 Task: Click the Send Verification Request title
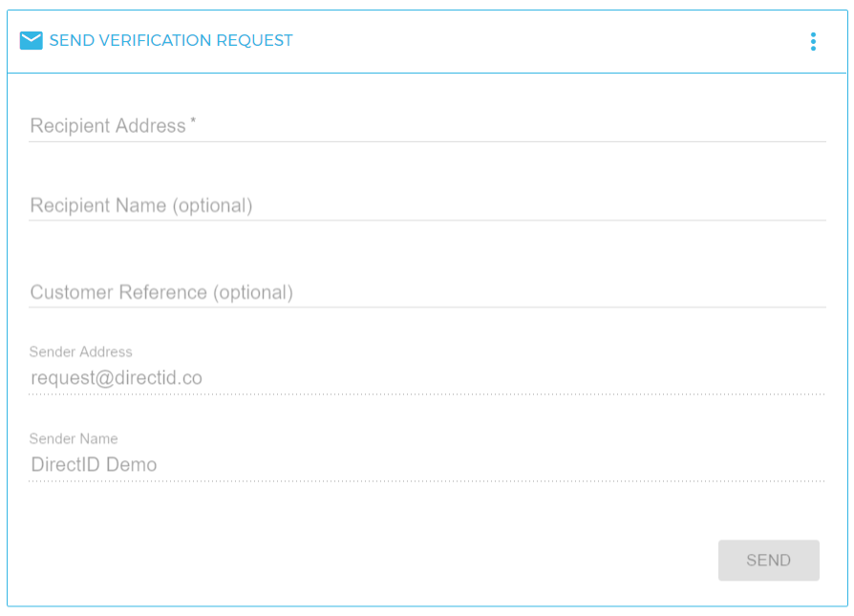click(171, 40)
